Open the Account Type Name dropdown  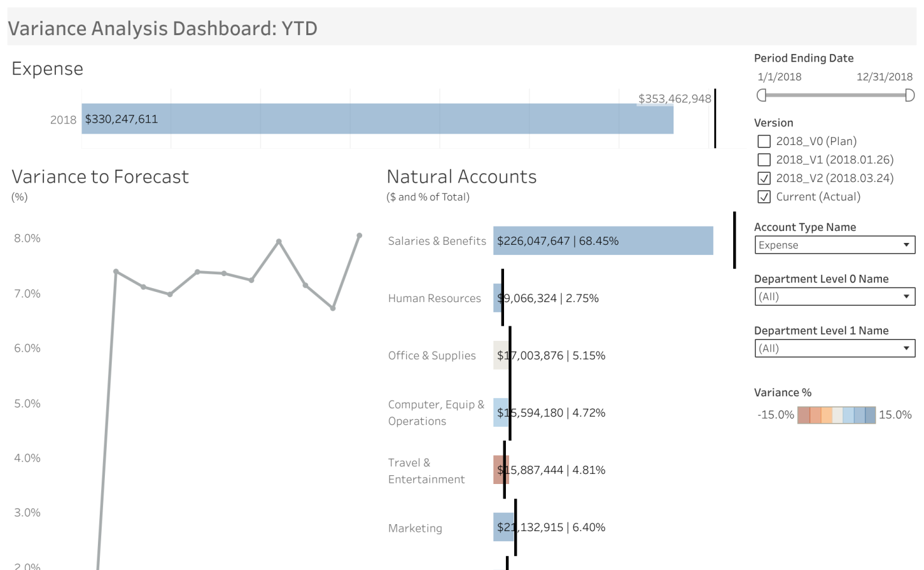834,245
